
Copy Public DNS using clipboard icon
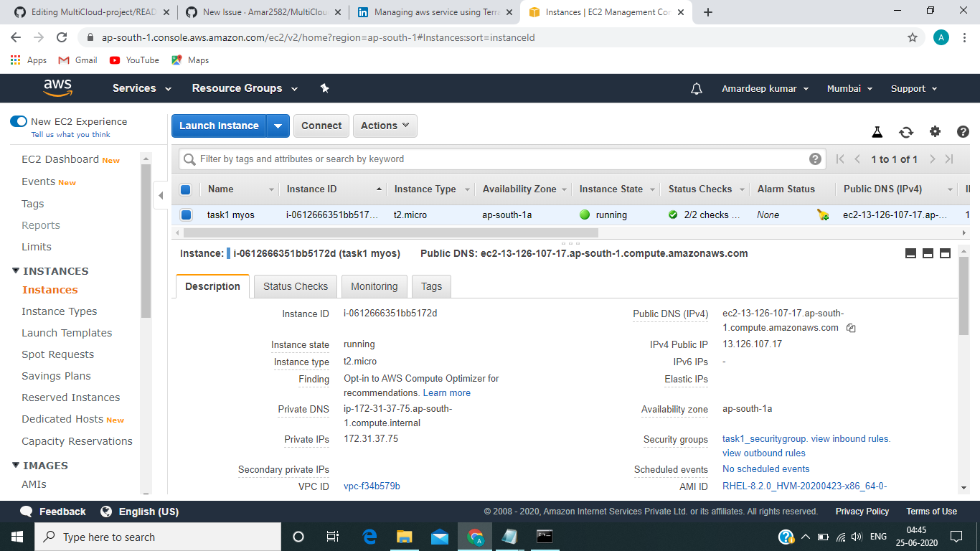(851, 327)
